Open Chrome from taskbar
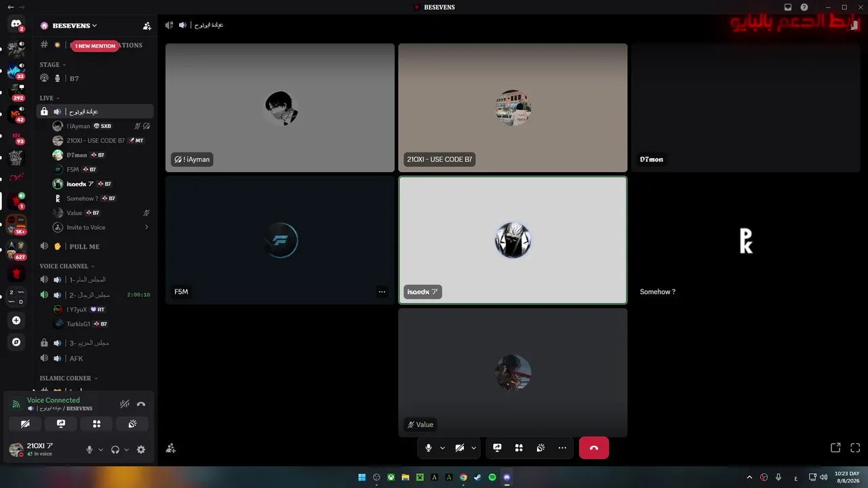 [x=463, y=477]
